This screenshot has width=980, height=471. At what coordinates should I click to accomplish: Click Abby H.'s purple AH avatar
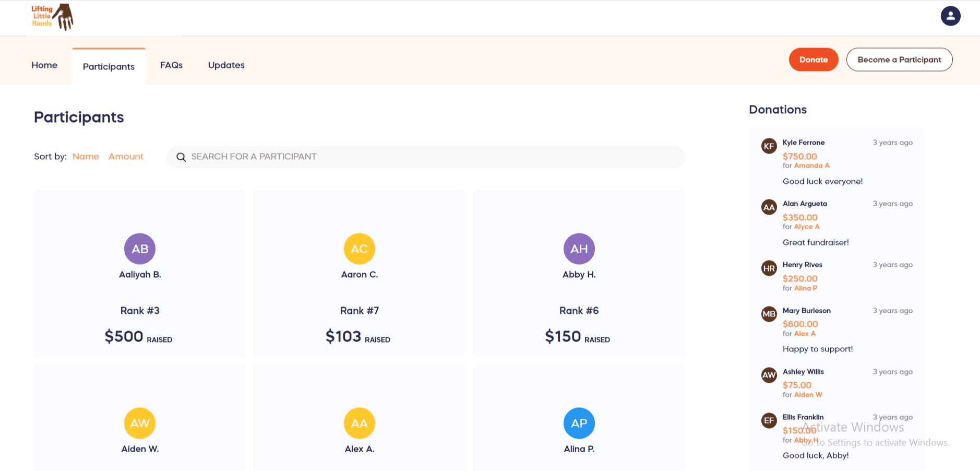coord(579,249)
